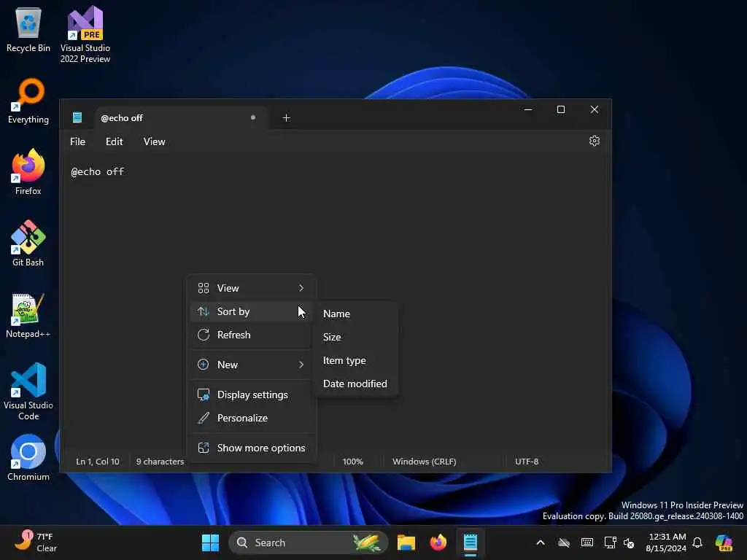Screen dimensions: 747x560
Task: Click the display project tray icon
Action: pos(610,542)
